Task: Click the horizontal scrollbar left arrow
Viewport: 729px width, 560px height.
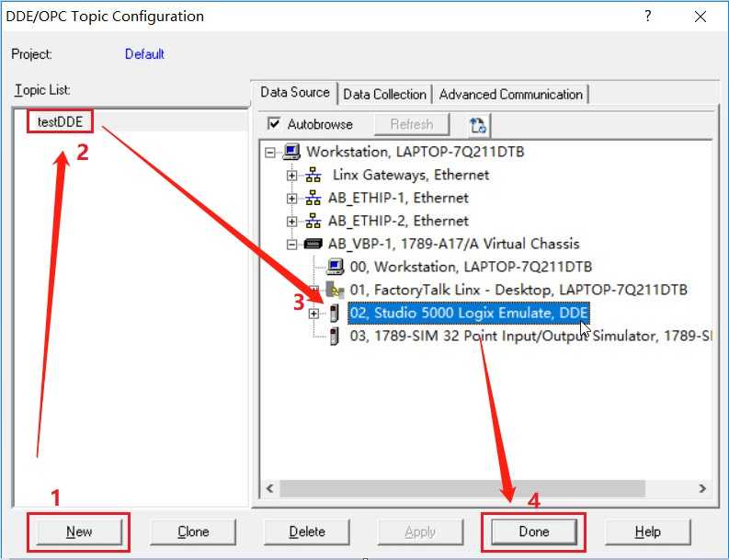Action: point(269,488)
